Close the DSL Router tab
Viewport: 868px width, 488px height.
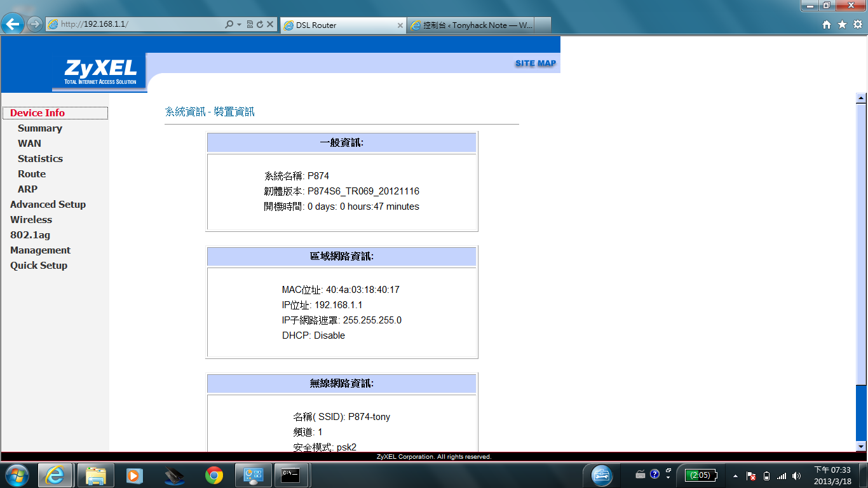tap(400, 25)
